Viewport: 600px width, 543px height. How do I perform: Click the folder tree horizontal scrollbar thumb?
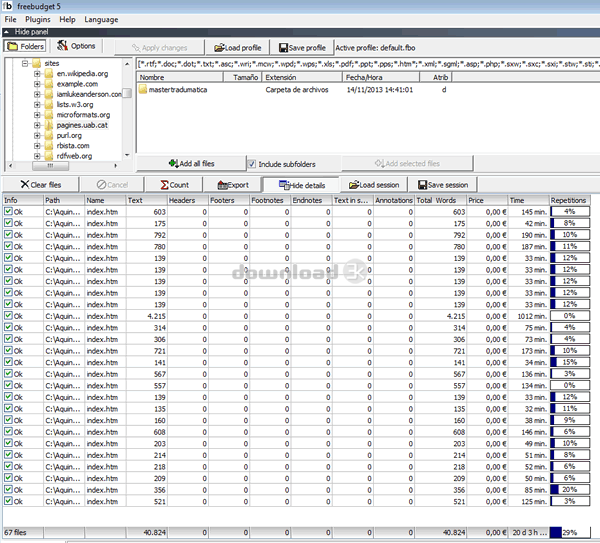click(x=51, y=166)
